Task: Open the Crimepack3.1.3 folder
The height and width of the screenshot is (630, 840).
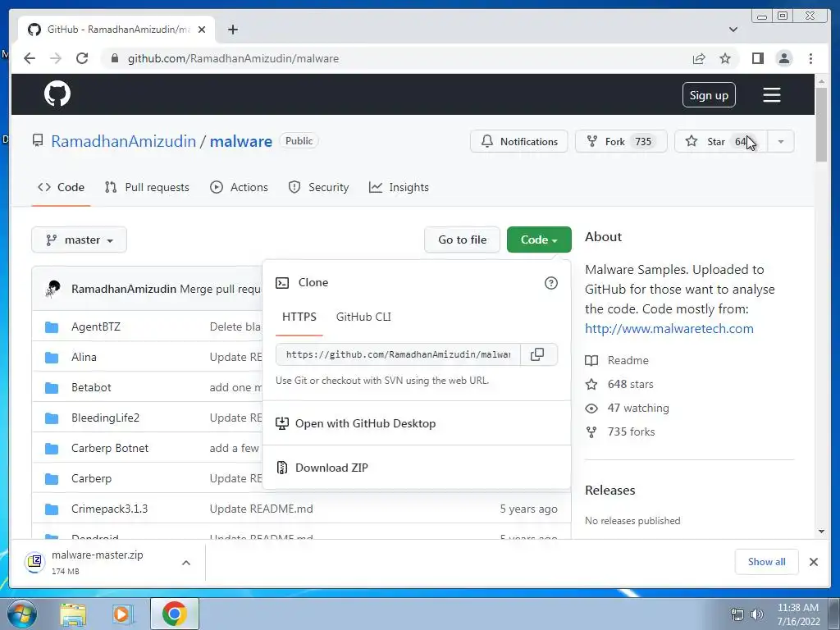Action: click(109, 509)
